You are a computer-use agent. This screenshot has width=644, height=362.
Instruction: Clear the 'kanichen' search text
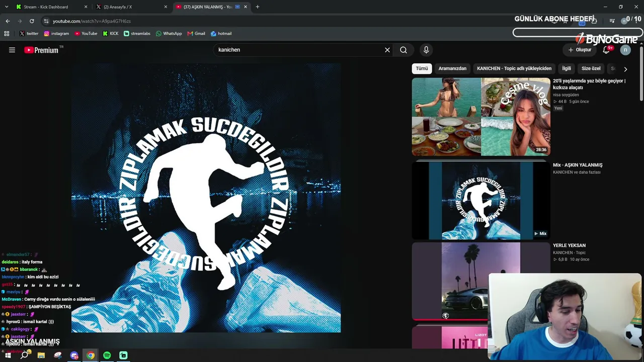click(x=387, y=50)
